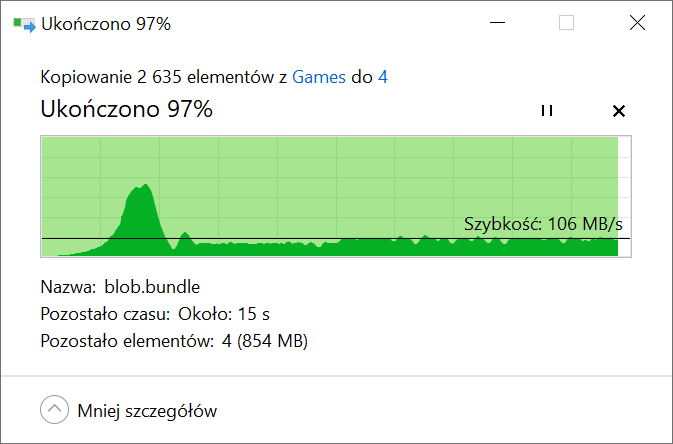
Task: Minimize the copy dialog window
Action: click(497, 23)
